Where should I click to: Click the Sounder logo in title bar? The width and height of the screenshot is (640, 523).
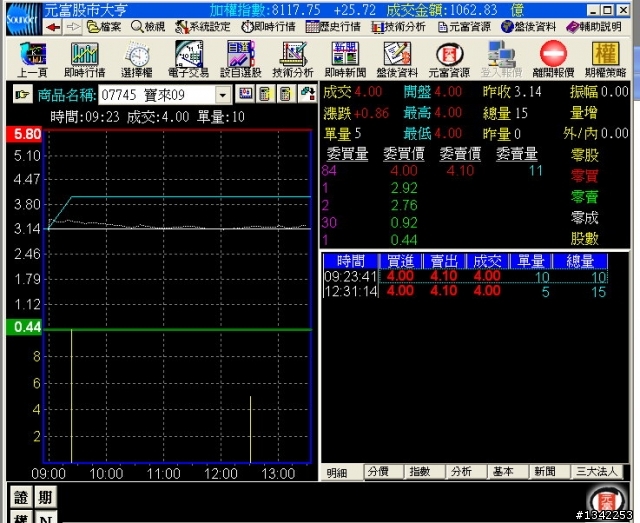pyautogui.click(x=24, y=19)
